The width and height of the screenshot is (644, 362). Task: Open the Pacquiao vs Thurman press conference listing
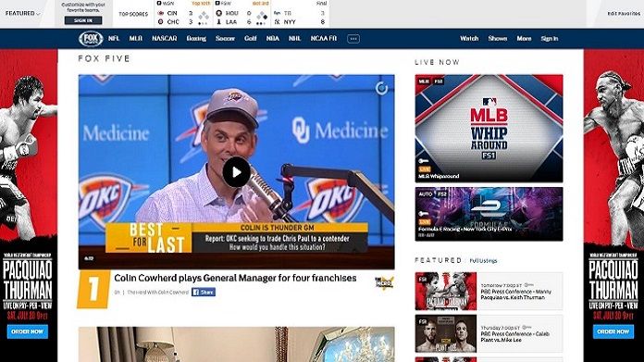coord(489,291)
